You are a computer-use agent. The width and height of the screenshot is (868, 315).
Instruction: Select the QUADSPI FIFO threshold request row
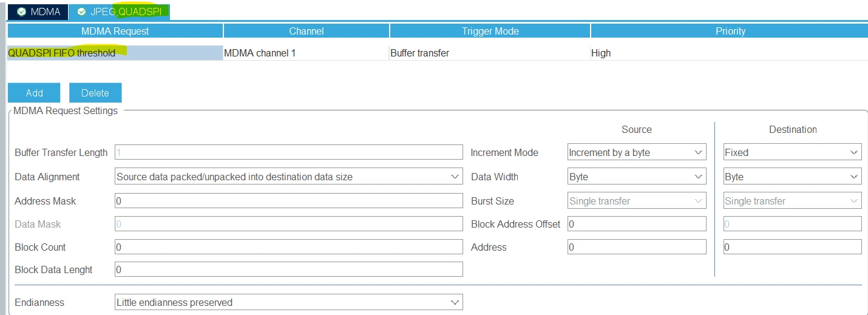[x=115, y=53]
